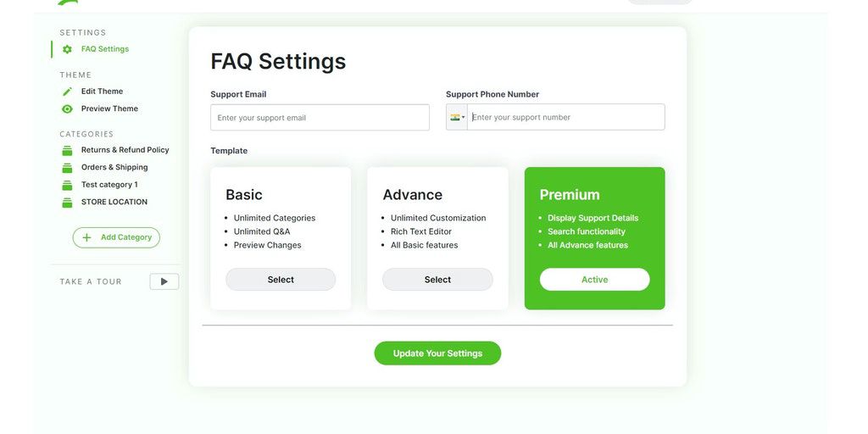Click the Support Phone Number field

[x=565, y=118]
